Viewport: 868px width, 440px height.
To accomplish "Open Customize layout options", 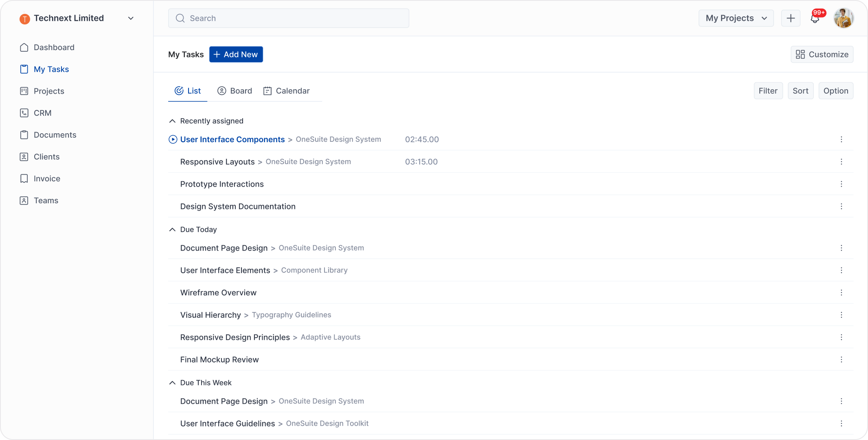I will [822, 55].
